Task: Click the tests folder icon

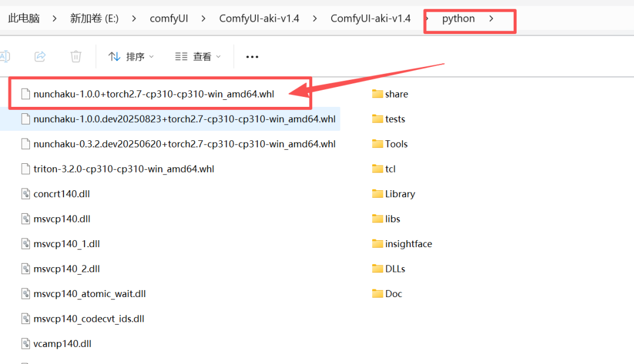Action: [377, 119]
